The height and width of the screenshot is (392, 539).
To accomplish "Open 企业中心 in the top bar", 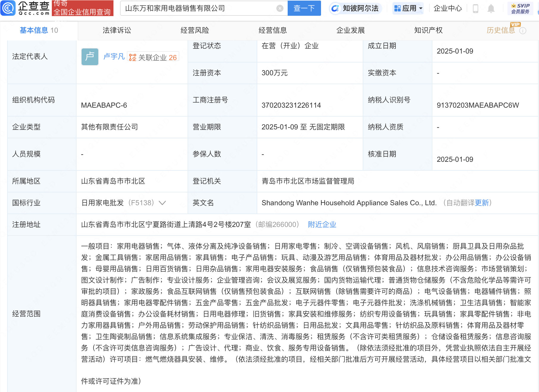I will click(x=447, y=8).
